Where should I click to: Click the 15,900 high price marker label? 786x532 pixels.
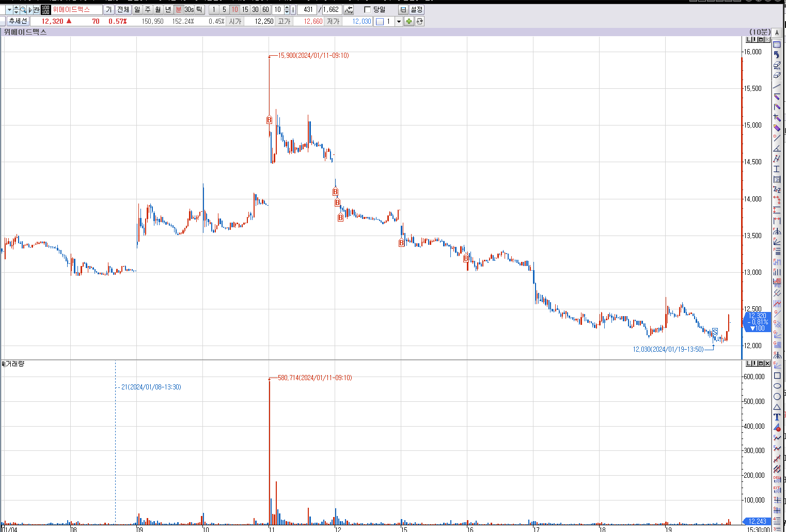[313, 55]
